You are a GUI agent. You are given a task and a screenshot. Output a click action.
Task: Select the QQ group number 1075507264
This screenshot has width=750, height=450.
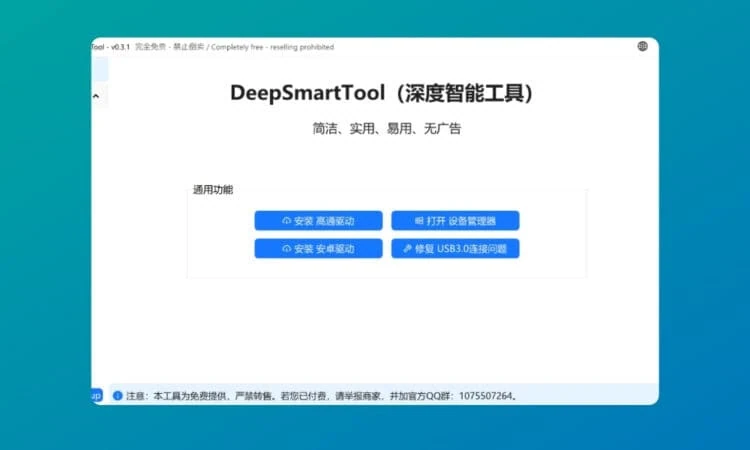click(485, 396)
